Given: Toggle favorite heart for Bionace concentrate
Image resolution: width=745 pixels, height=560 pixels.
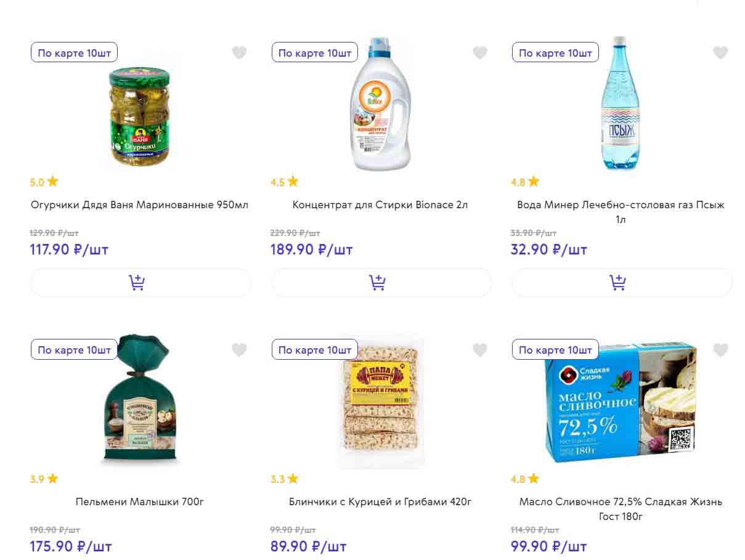Looking at the screenshot, I should [480, 53].
